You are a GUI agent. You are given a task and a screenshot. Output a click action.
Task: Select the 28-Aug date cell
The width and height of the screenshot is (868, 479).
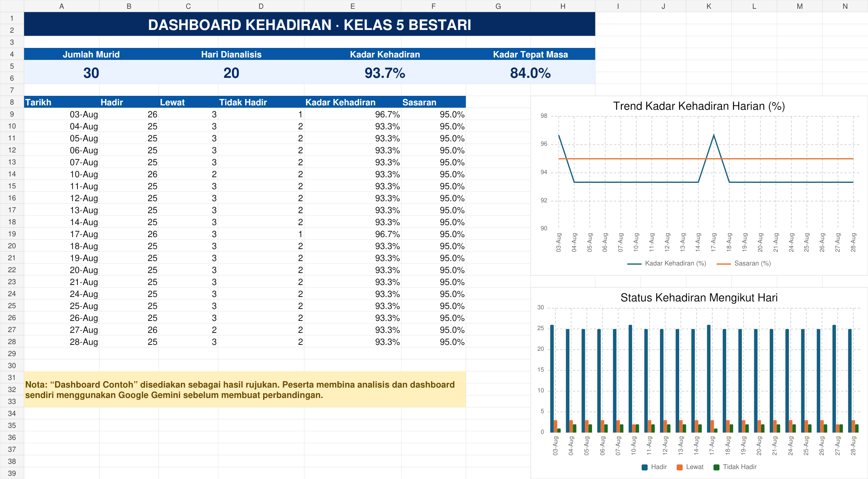click(61, 341)
